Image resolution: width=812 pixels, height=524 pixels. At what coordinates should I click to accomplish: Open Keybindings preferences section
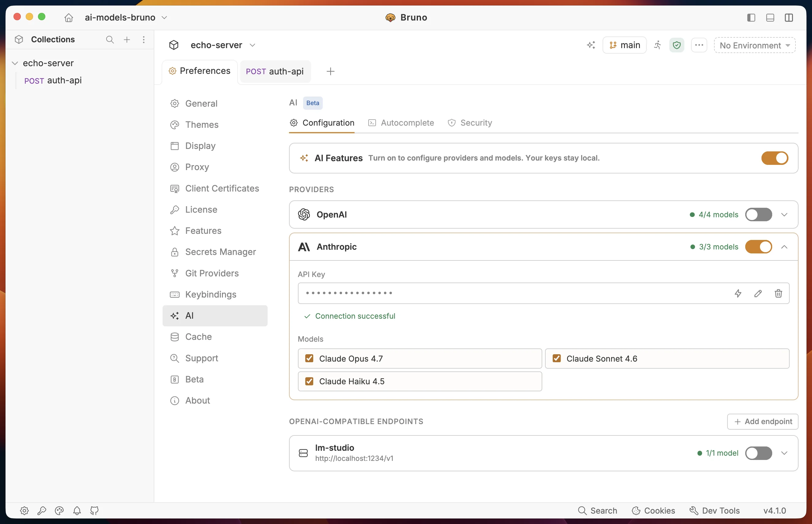[x=215, y=294]
